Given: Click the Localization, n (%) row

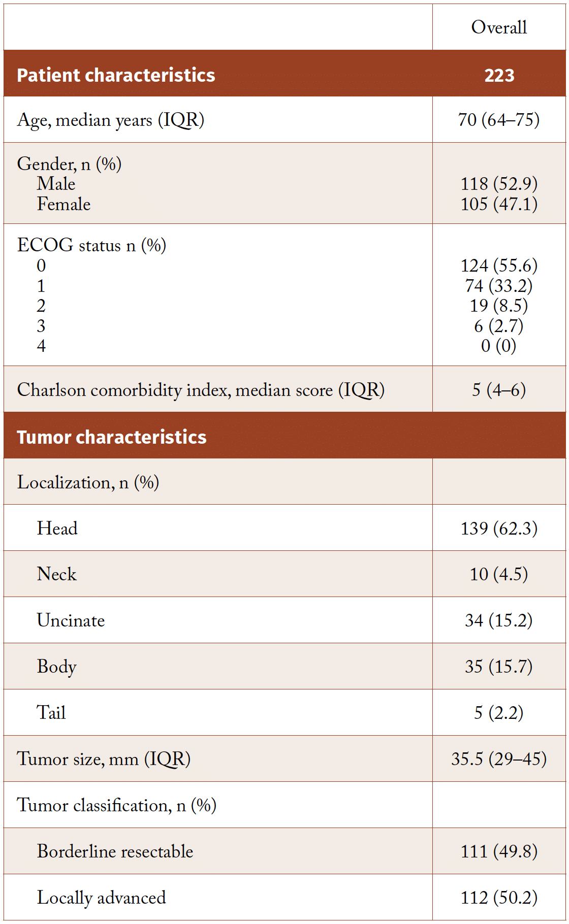Looking at the screenshot, I should 88,482.
